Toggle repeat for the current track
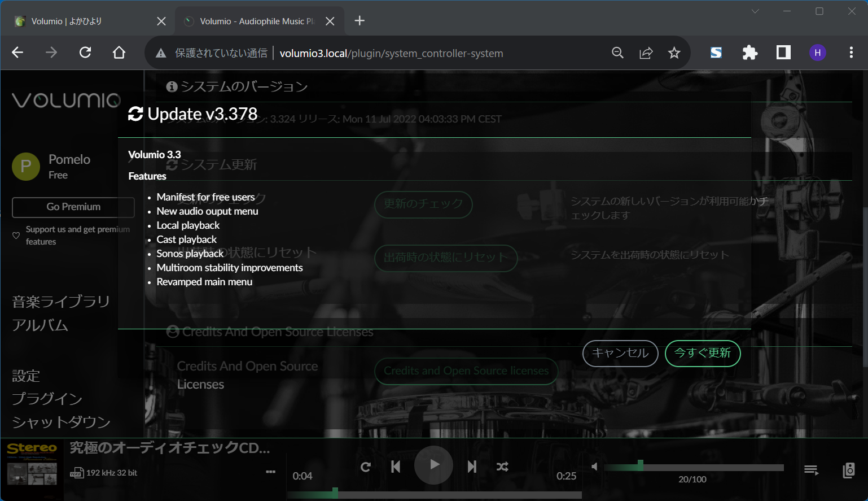 click(x=366, y=466)
